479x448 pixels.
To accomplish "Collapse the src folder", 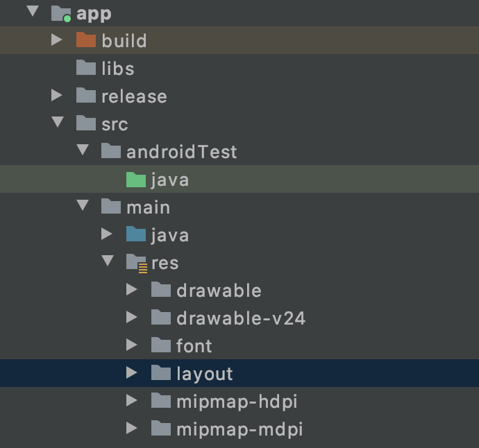I will (x=58, y=122).
